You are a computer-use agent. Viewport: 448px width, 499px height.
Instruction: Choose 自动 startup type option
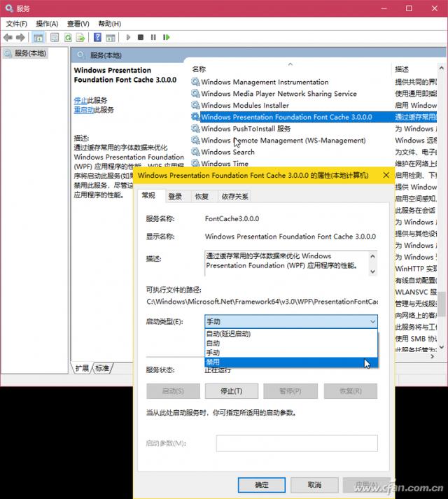click(291, 344)
